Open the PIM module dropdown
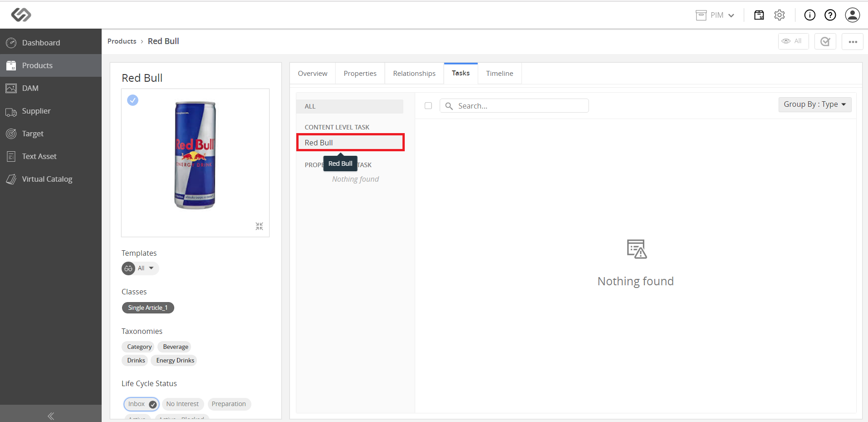 coord(715,15)
